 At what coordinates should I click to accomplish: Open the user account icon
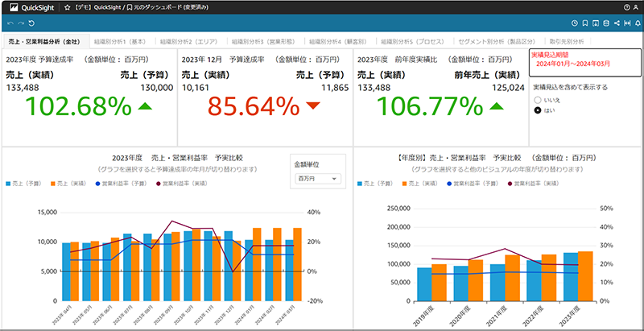[x=637, y=7]
